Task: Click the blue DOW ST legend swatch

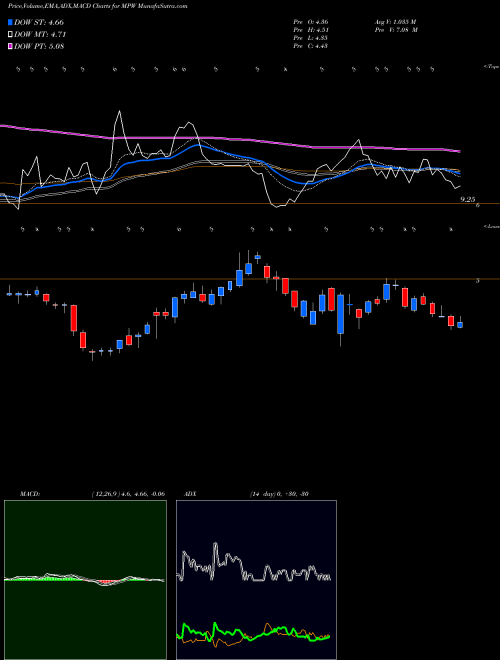Action: coord(10,22)
